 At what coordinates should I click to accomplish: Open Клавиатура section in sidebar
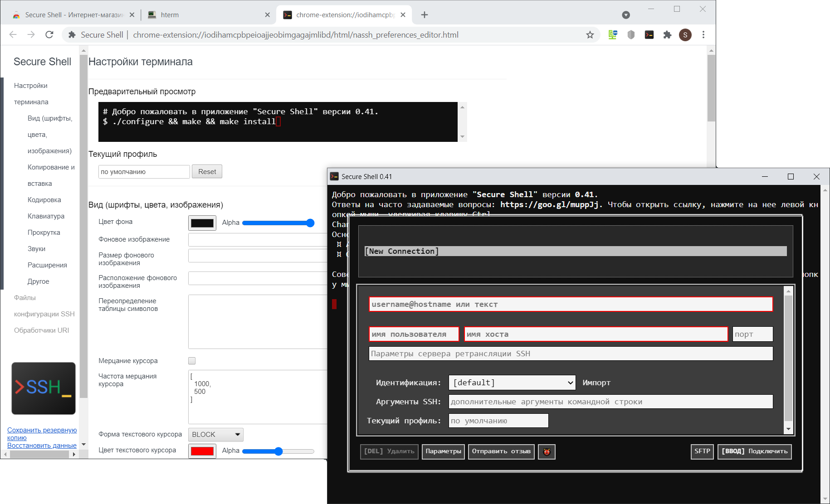click(x=46, y=216)
